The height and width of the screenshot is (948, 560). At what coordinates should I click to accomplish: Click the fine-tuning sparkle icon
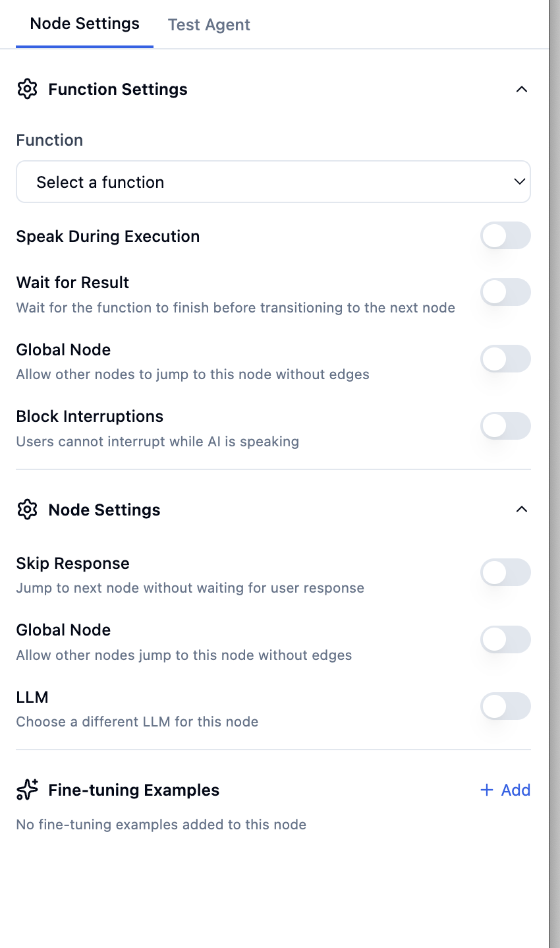[26, 790]
